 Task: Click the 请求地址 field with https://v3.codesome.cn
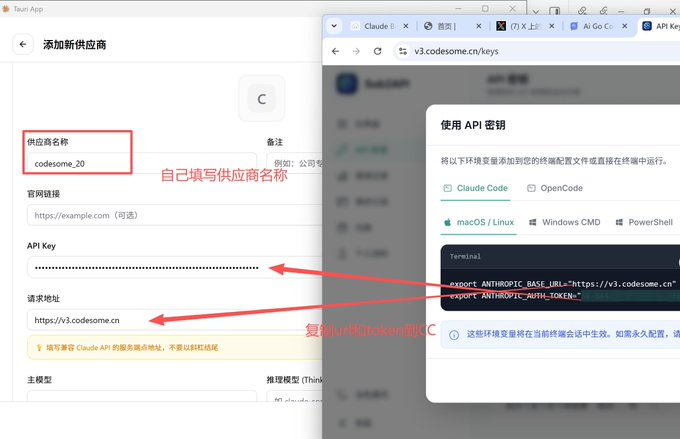(175, 320)
